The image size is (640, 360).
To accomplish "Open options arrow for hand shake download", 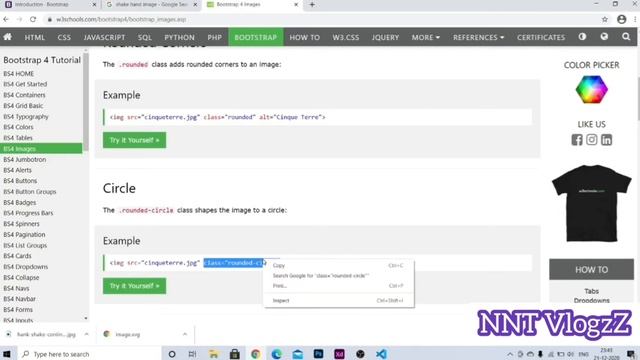I will [x=87, y=334].
